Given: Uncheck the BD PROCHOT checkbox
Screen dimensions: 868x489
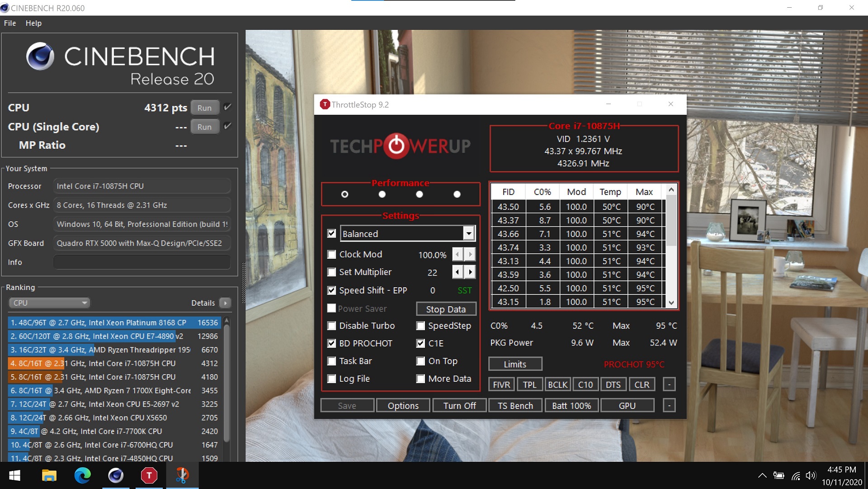Looking at the screenshot, I should 332,343.
